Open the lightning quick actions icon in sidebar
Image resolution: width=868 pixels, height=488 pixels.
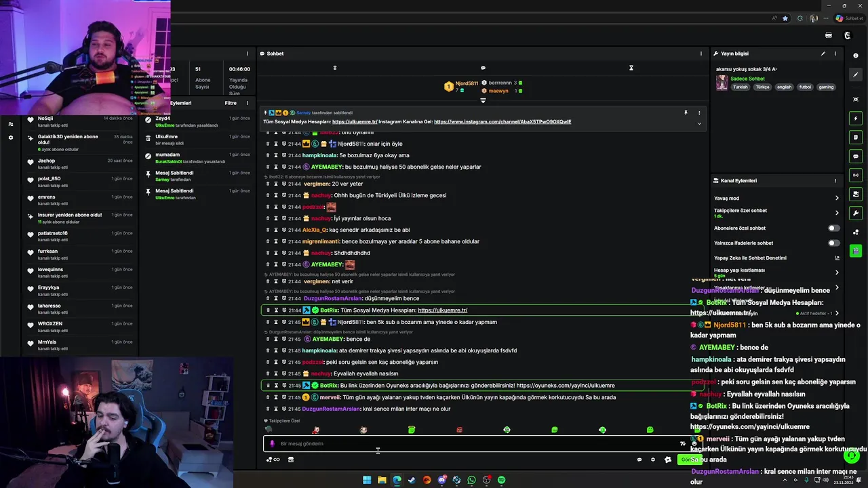click(x=856, y=118)
